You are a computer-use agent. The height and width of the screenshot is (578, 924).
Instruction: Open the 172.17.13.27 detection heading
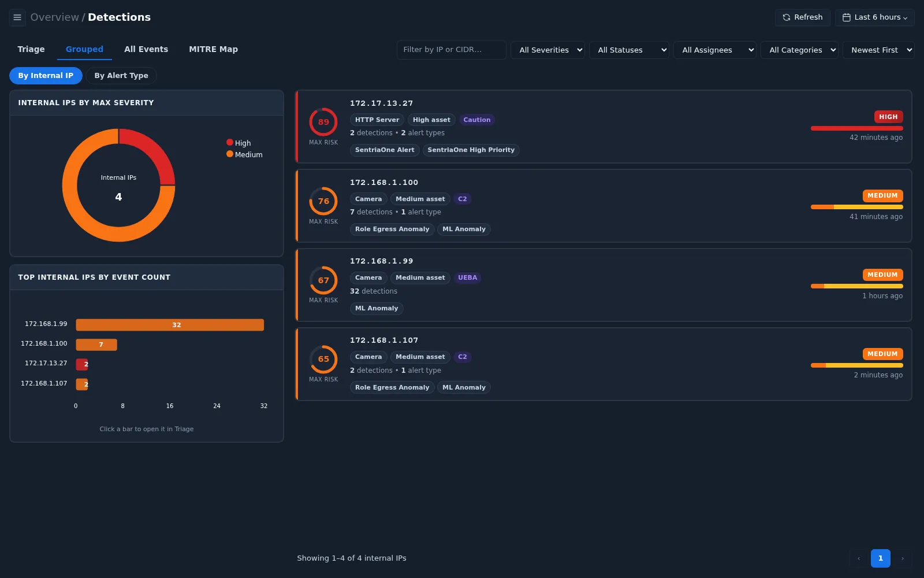pos(382,103)
